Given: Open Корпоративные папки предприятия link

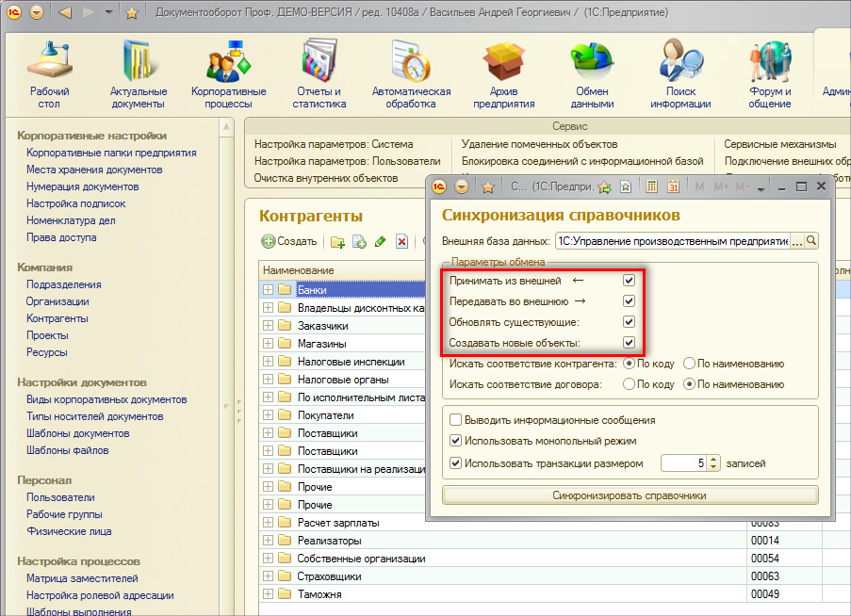Looking at the screenshot, I should point(111,153).
